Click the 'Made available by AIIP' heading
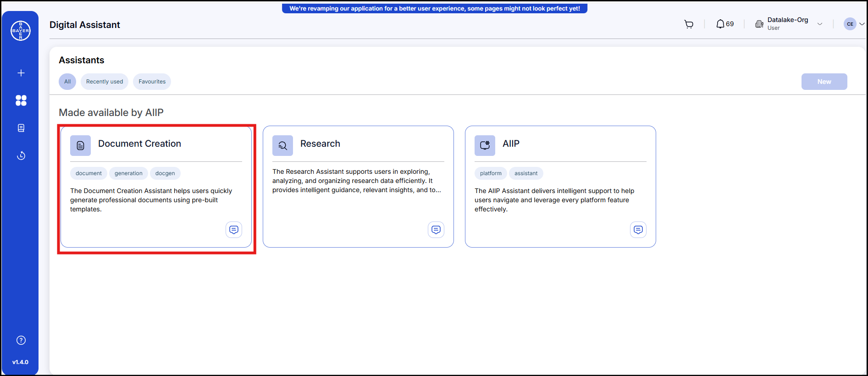 click(x=111, y=112)
